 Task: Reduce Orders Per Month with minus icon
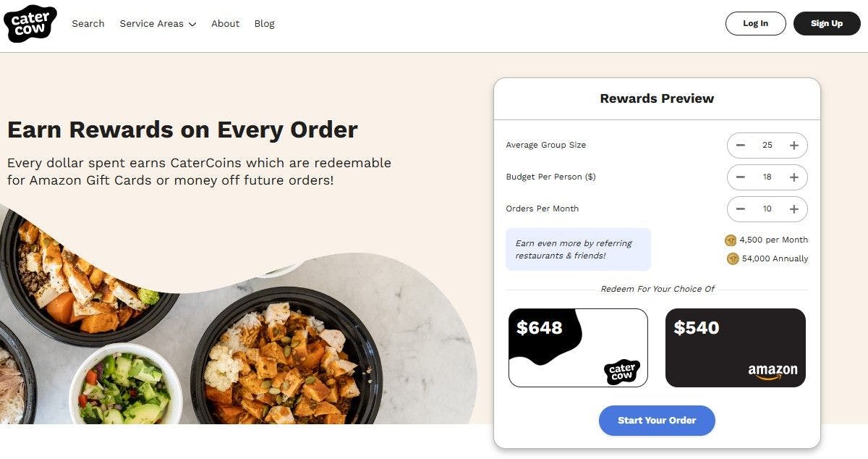point(741,209)
